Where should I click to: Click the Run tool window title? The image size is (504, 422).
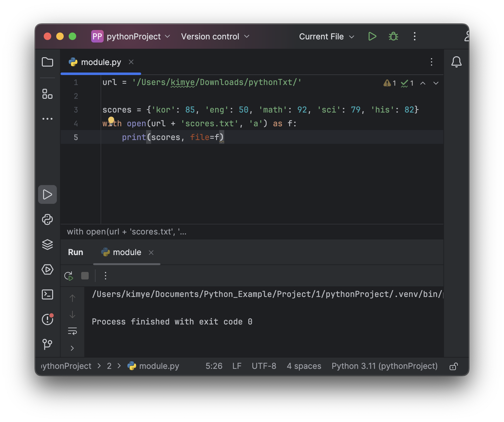(76, 252)
